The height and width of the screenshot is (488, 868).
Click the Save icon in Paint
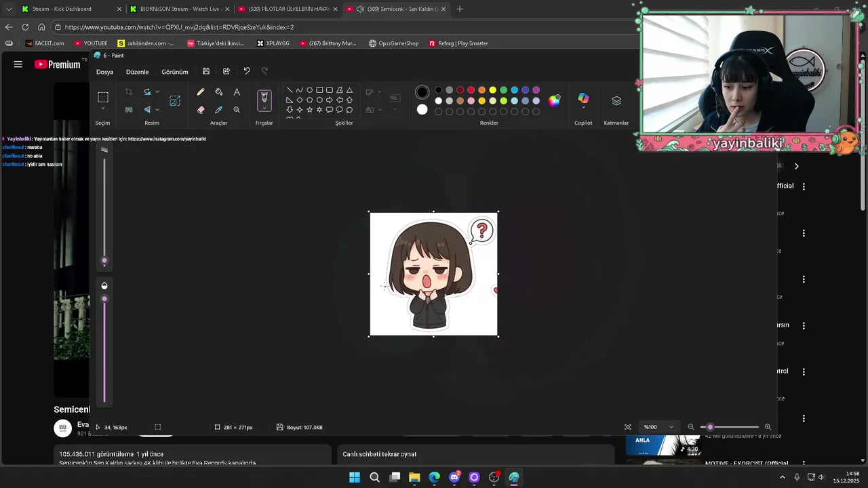(206, 71)
